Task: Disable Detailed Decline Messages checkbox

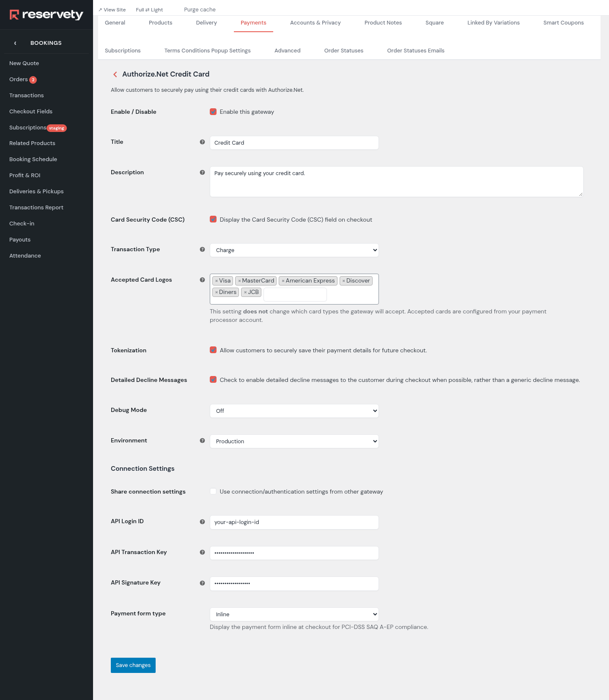Action: 213,379
